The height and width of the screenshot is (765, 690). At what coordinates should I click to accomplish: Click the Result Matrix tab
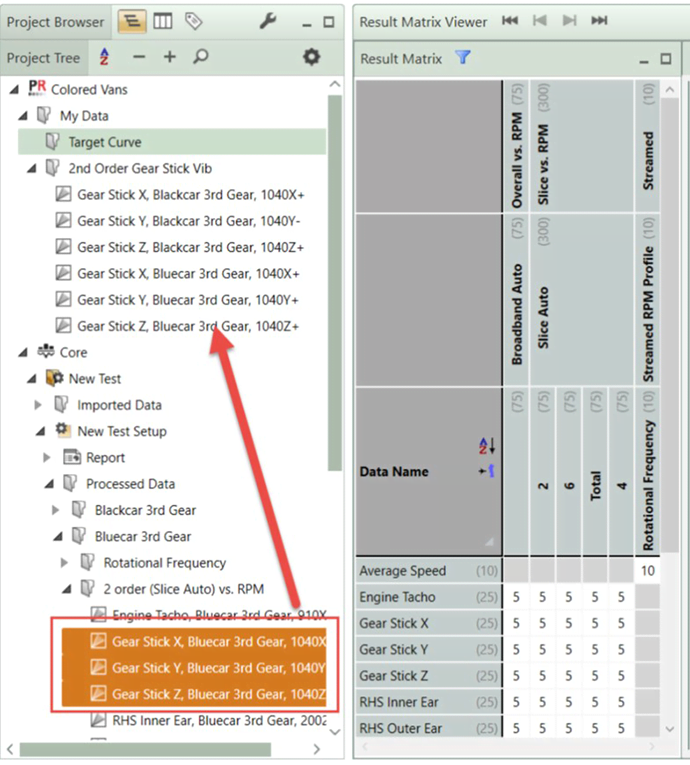click(401, 59)
